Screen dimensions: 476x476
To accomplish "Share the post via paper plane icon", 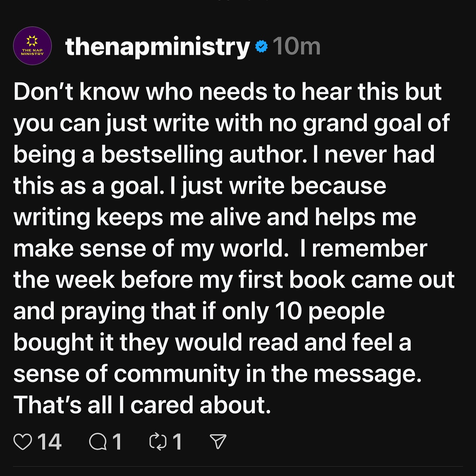I will pos(218,442).
